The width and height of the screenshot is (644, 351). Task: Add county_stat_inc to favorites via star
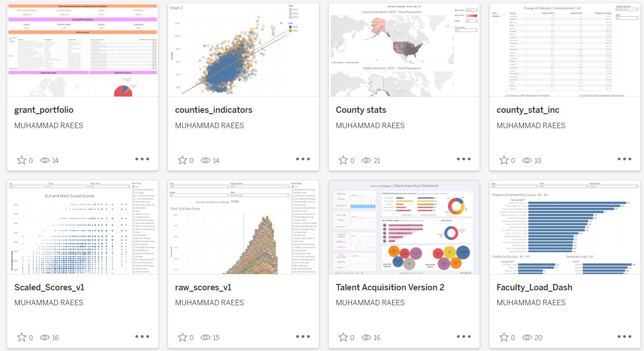tap(504, 160)
